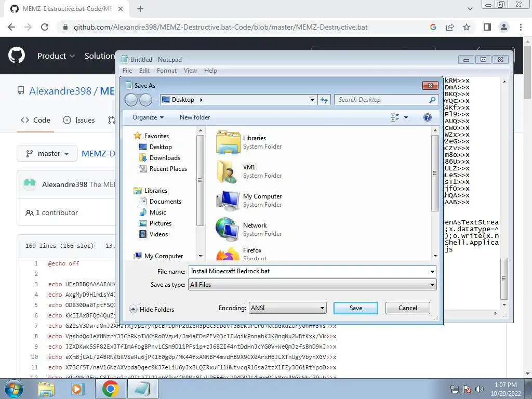Open Windows Media Player from taskbar
This screenshot has height=399, width=532.
(x=78, y=389)
